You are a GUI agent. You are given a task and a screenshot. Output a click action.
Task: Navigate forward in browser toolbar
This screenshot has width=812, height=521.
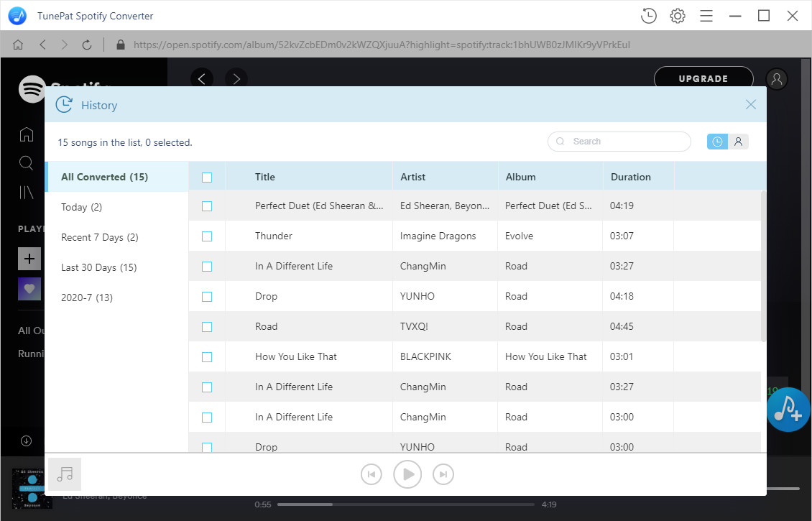pos(64,45)
